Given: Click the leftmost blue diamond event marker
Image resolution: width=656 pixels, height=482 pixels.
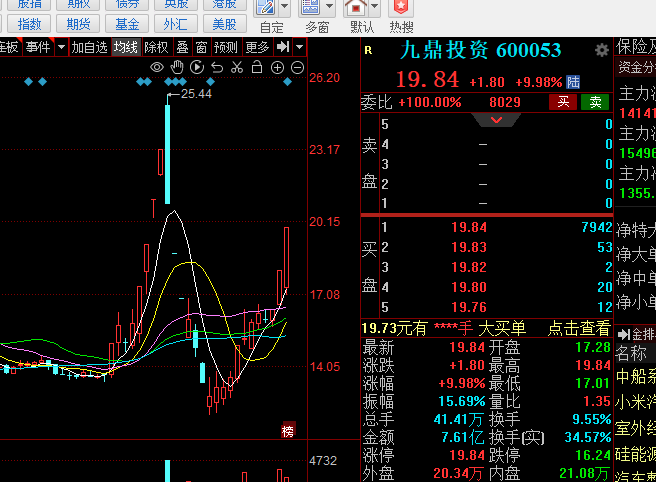Looking at the screenshot, I should coord(28,82).
